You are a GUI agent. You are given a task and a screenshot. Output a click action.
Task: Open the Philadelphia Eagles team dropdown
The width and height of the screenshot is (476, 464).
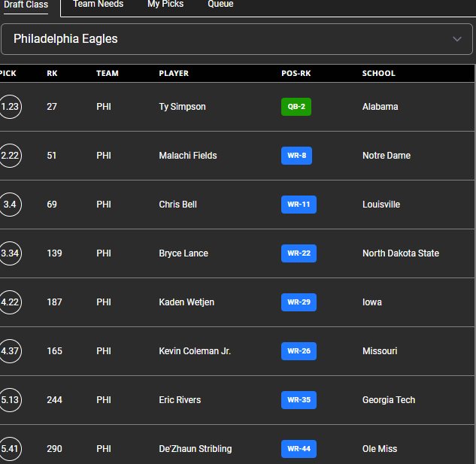click(226, 39)
